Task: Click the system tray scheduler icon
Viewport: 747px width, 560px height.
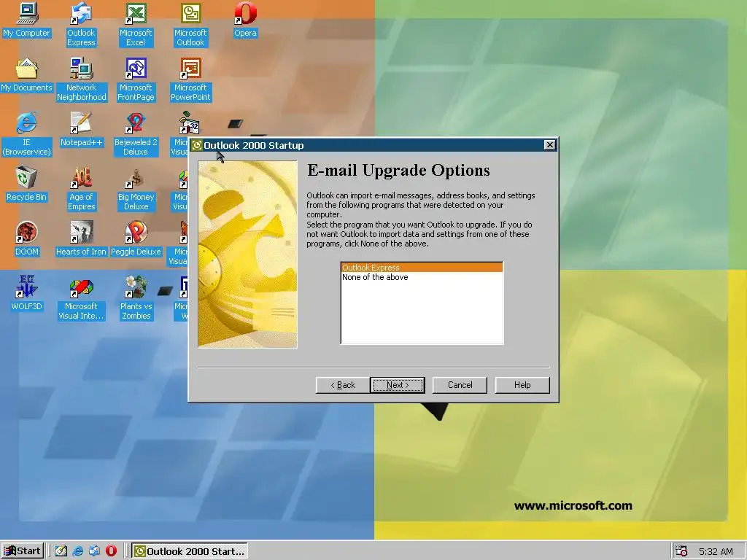Action: (681, 551)
